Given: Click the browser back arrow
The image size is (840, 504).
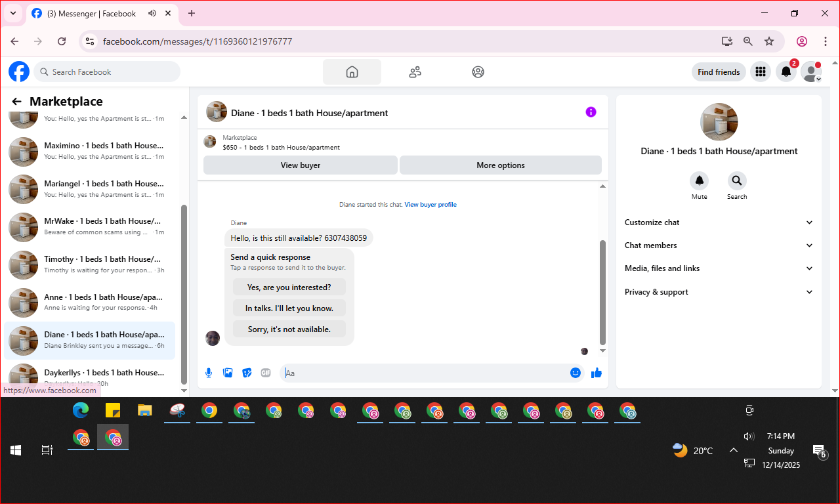Looking at the screenshot, I should [x=14, y=41].
